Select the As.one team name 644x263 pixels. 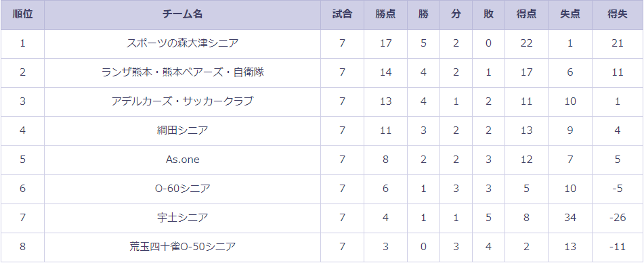[x=182, y=160]
